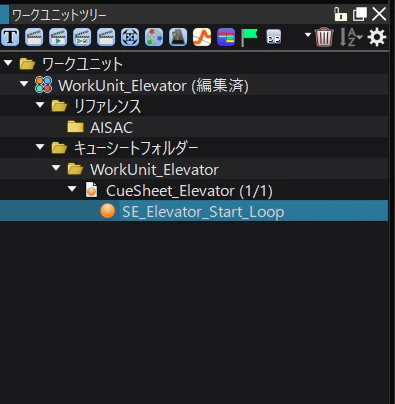Click the colorful striped bars icon
The height and width of the screenshot is (404, 395).
coord(226,37)
